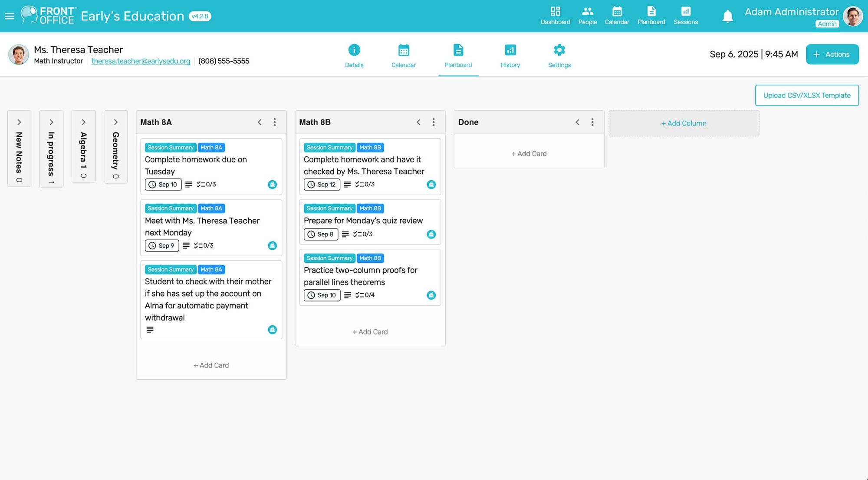Collapse the Math 8B column
868x480 pixels.
pyautogui.click(x=418, y=122)
